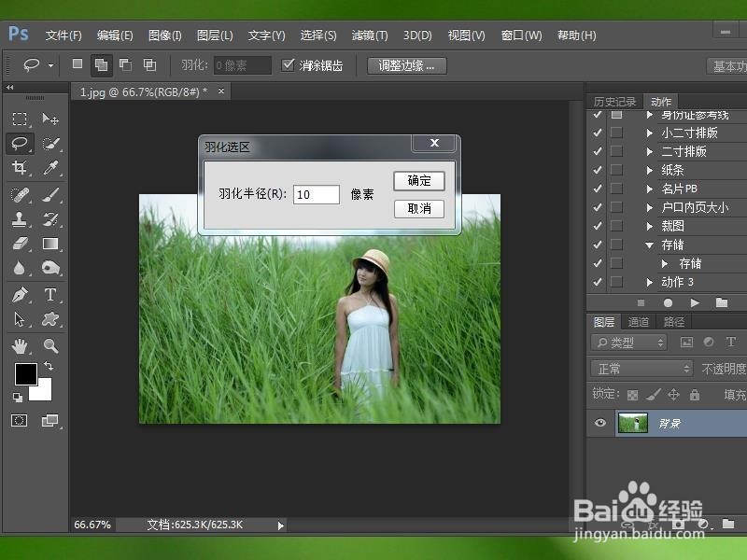
Task: Switch to the 通道 tab
Action: tap(639, 322)
